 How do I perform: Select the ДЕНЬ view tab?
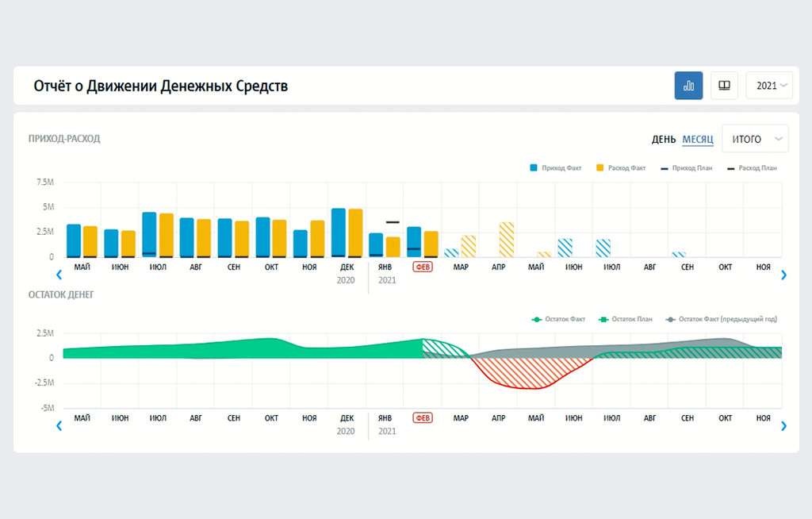click(664, 140)
